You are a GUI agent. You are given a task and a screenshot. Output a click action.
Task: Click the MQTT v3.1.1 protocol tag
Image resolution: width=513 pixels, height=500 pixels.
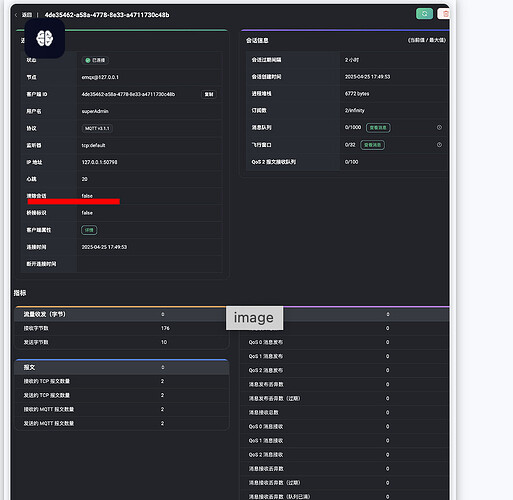(97, 128)
